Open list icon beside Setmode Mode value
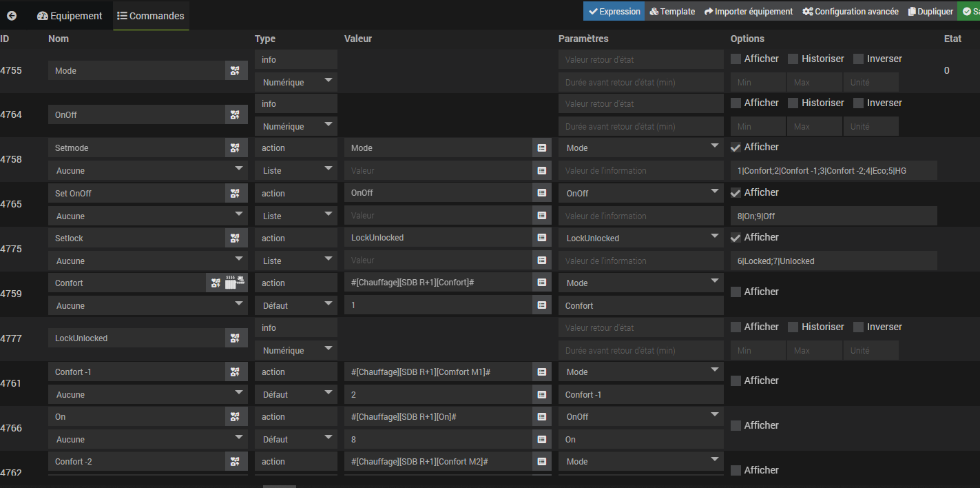Viewport: 980px width, 488px height. click(x=542, y=148)
